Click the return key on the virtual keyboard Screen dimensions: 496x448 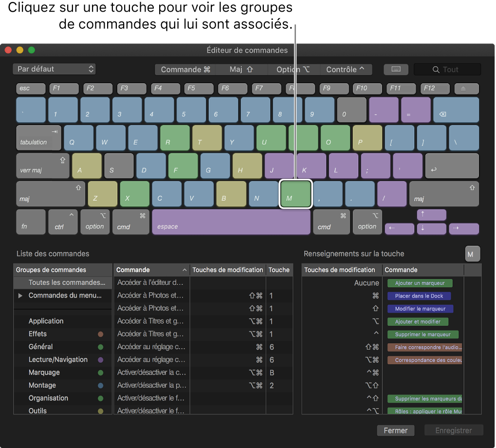pyautogui.click(x=452, y=166)
